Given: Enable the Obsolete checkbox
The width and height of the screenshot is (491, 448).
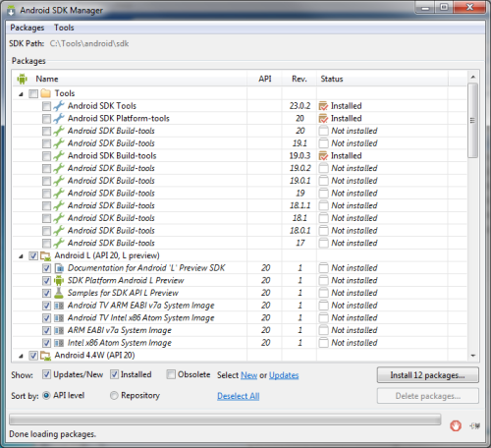Looking at the screenshot, I should [171, 374].
